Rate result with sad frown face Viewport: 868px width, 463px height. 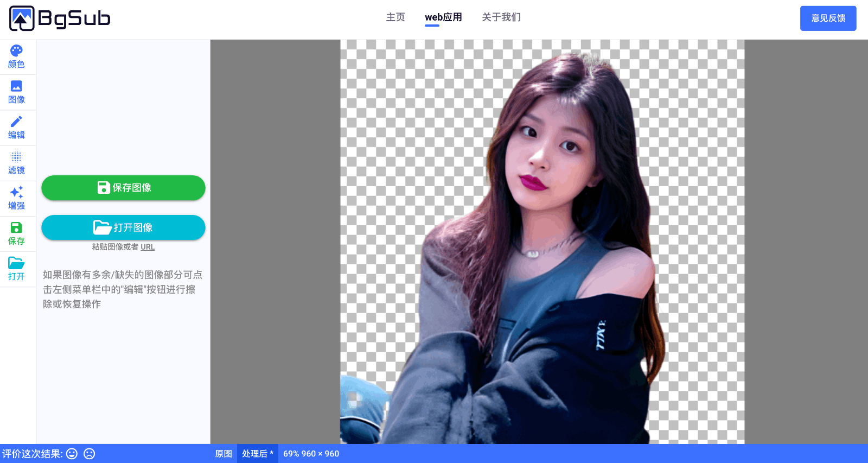[x=90, y=454]
